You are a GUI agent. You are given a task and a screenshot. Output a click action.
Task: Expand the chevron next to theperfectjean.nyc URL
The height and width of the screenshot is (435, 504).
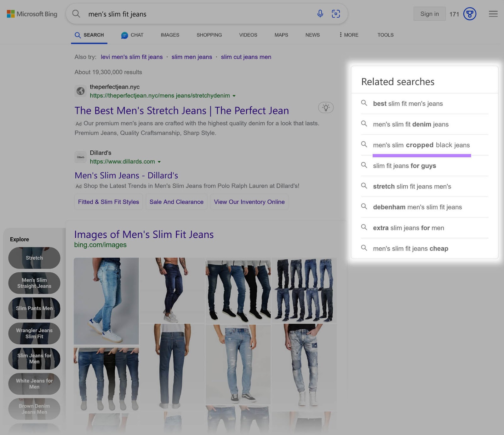234,96
